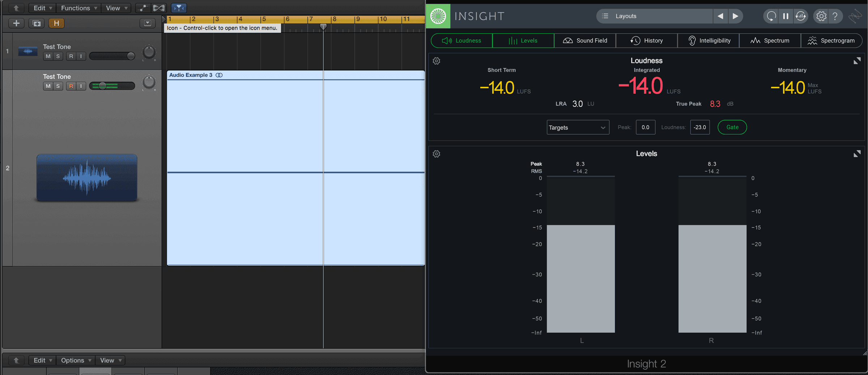868x375 pixels.
Task: Open the Targets dropdown
Action: pos(578,127)
